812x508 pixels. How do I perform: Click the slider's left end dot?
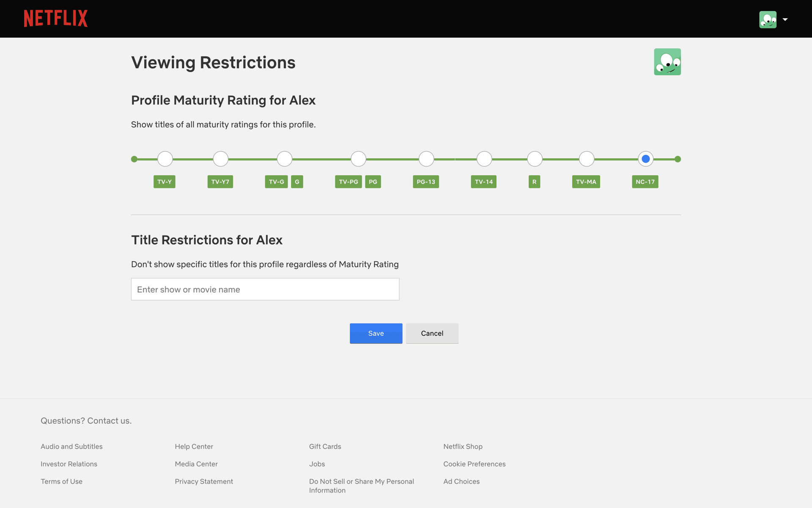click(134, 159)
